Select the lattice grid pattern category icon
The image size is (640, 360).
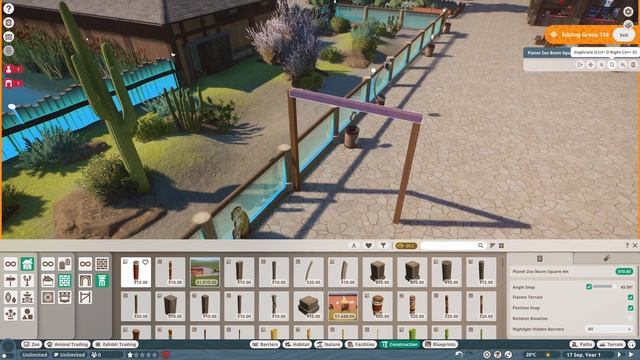pos(102,264)
